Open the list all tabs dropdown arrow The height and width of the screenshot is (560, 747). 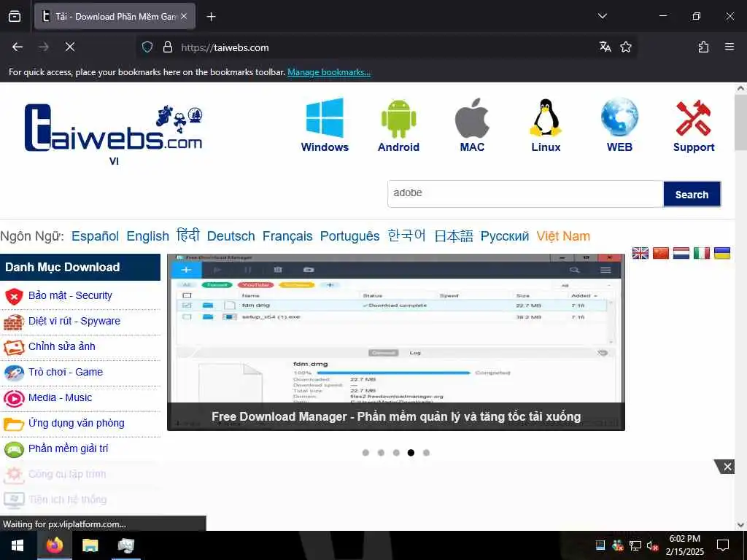point(602,16)
